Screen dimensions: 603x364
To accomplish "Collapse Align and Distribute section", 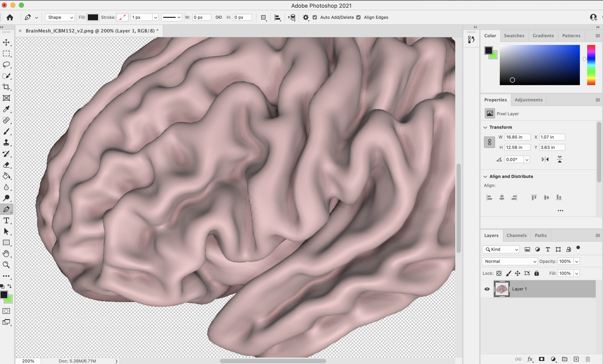I will tap(485, 177).
